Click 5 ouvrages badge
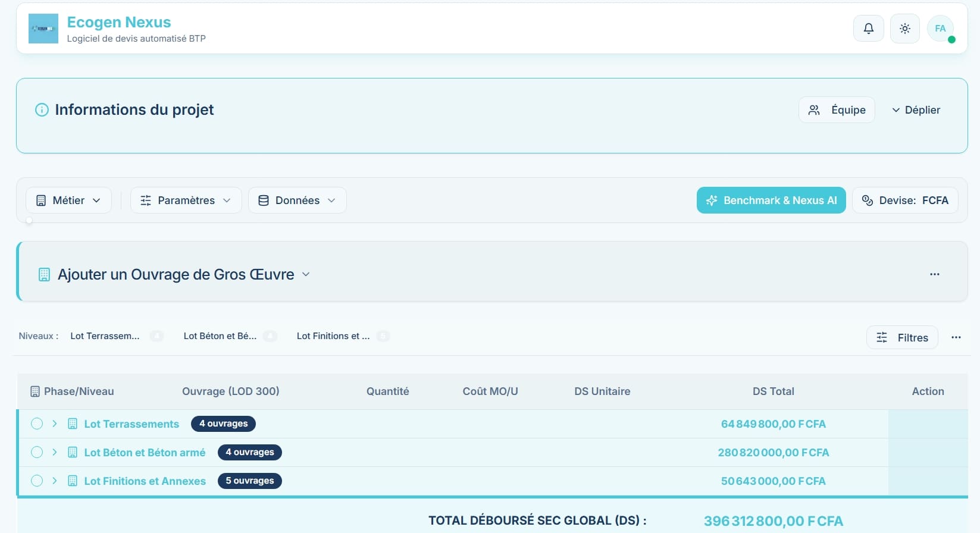The height and width of the screenshot is (533, 980). click(x=250, y=481)
